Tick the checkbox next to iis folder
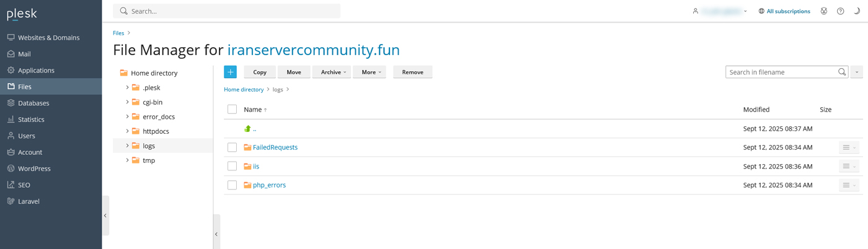 232,166
